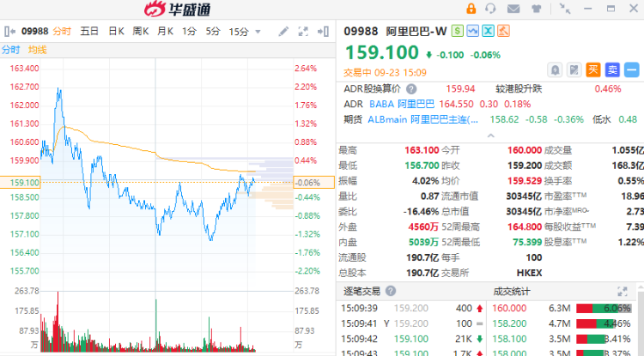Switch to 5分 five-minute chart
This screenshot has width=644, height=356.
pyautogui.click(x=213, y=31)
